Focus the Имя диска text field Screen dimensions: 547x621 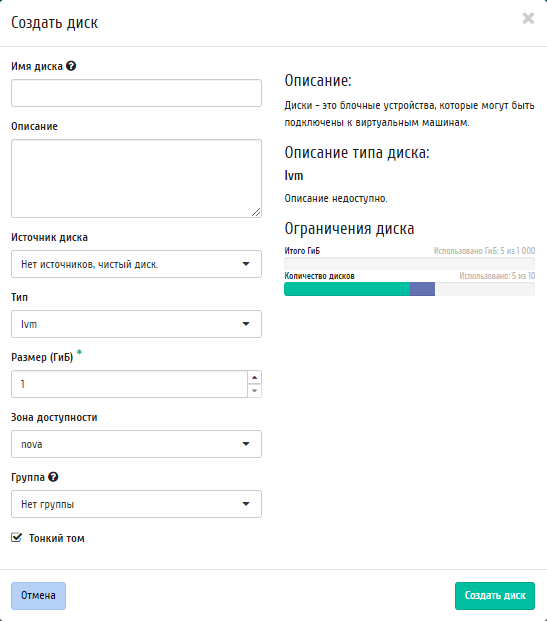pyautogui.click(x=136, y=93)
